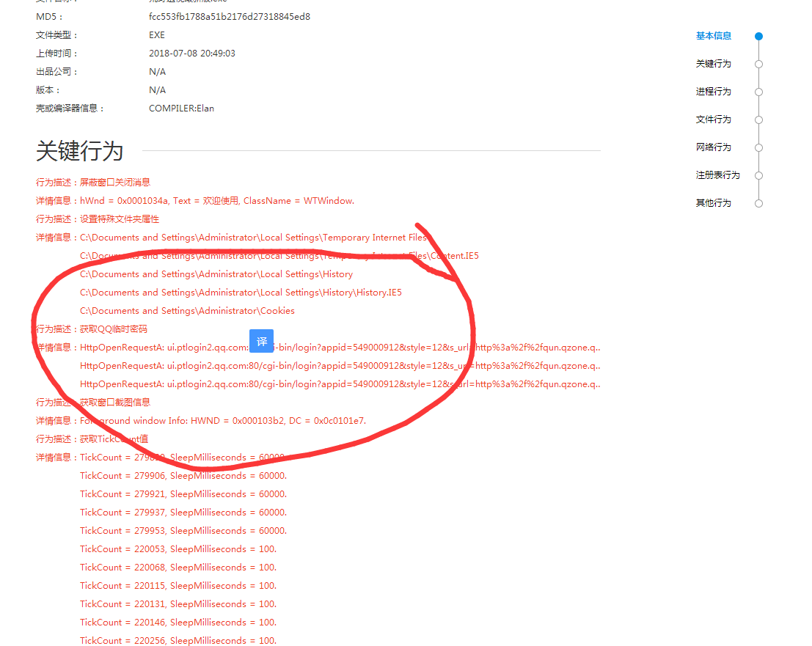Go to 基本信息 in the side navigation
The height and width of the screenshot is (646, 812).
coord(713,36)
